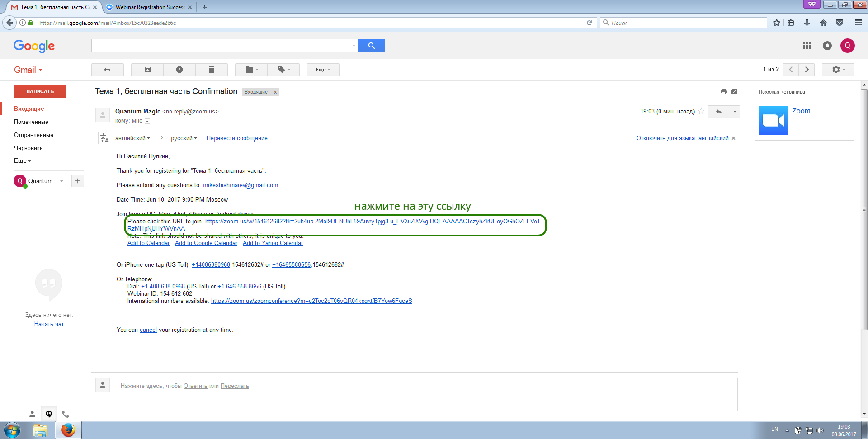The image size is (868, 439).
Task: Report this message as spam
Action: (x=179, y=70)
